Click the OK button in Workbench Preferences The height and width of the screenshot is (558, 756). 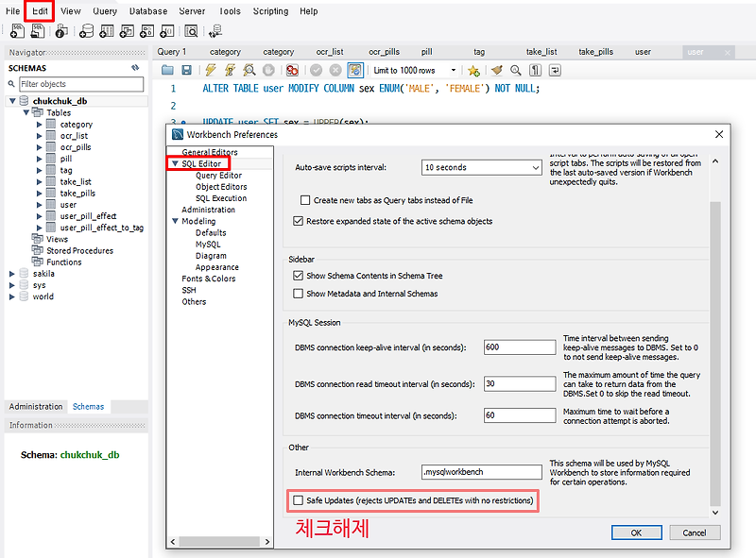point(636,533)
